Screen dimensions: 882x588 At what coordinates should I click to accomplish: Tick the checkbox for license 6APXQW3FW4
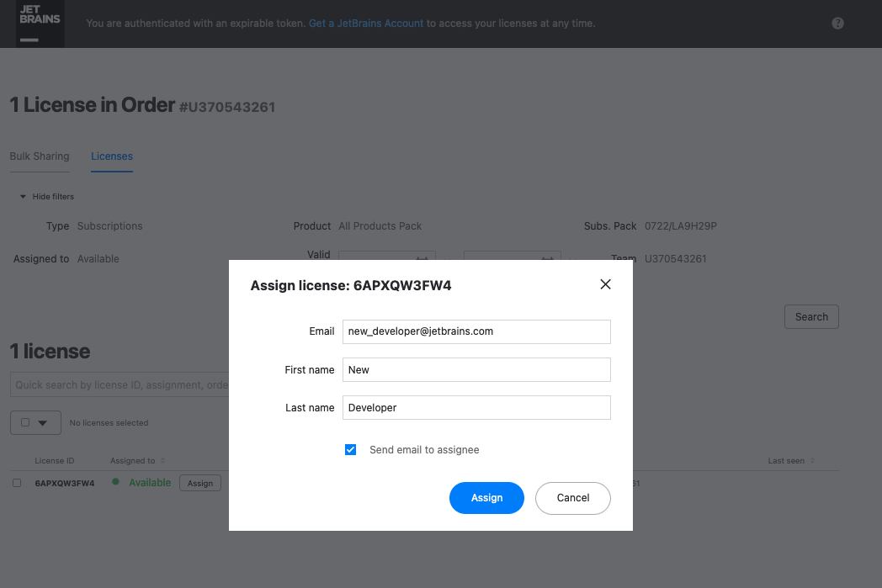point(17,483)
